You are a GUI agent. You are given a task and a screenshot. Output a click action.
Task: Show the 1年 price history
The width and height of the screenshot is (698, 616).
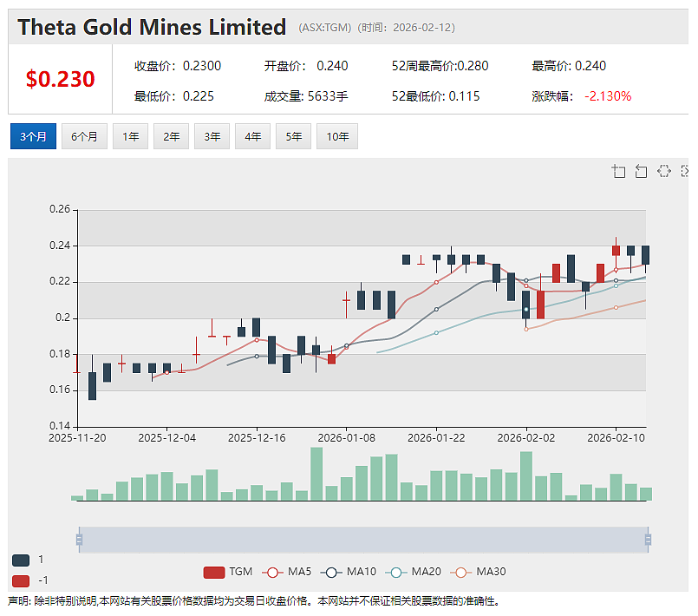[130, 136]
